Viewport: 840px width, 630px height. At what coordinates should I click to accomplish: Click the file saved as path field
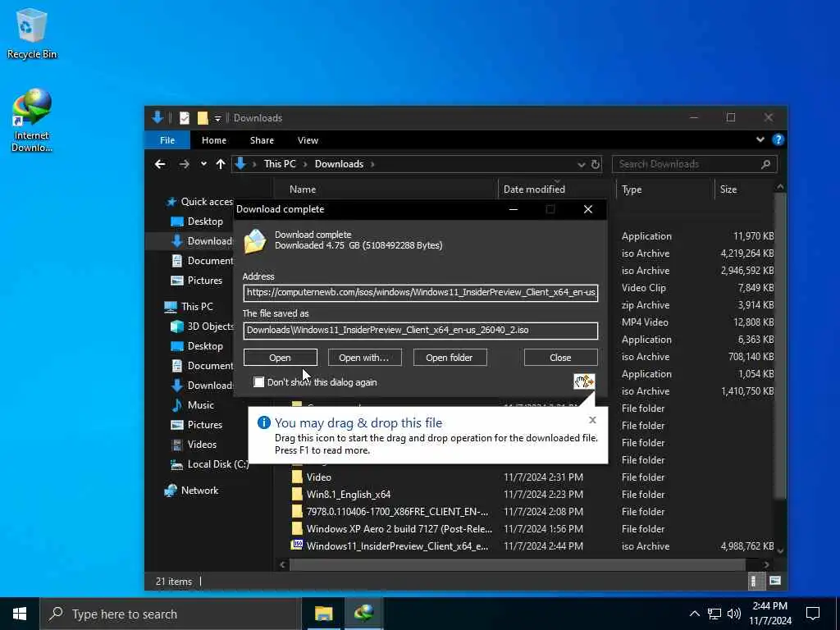point(421,330)
